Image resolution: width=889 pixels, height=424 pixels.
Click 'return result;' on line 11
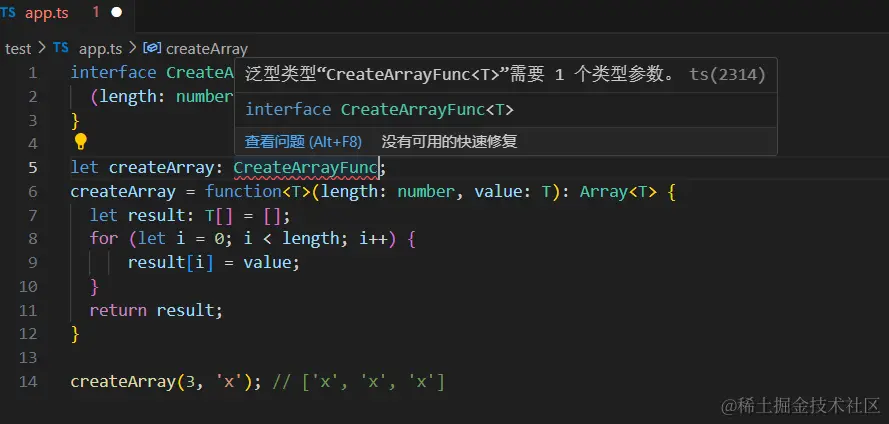pos(156,310)
